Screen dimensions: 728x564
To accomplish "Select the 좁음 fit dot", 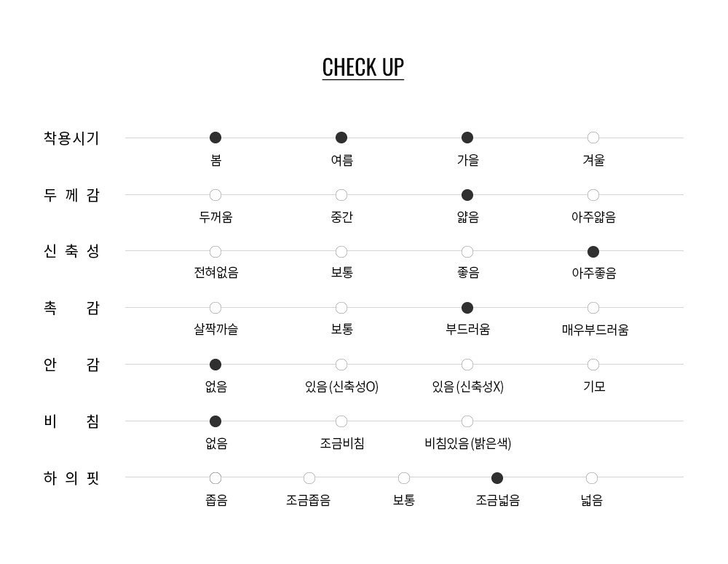I will click(x=215, y=478).
